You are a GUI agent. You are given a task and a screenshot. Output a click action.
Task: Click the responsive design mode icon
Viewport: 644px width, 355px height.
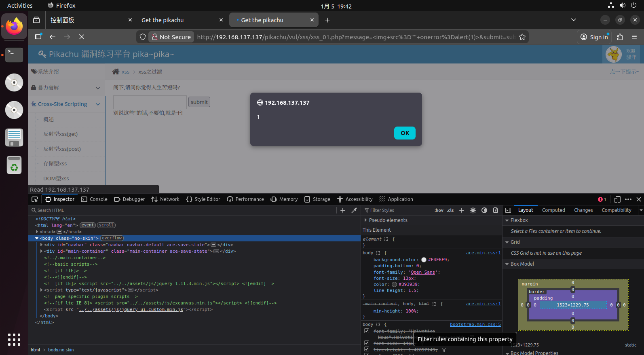[617, 199]
